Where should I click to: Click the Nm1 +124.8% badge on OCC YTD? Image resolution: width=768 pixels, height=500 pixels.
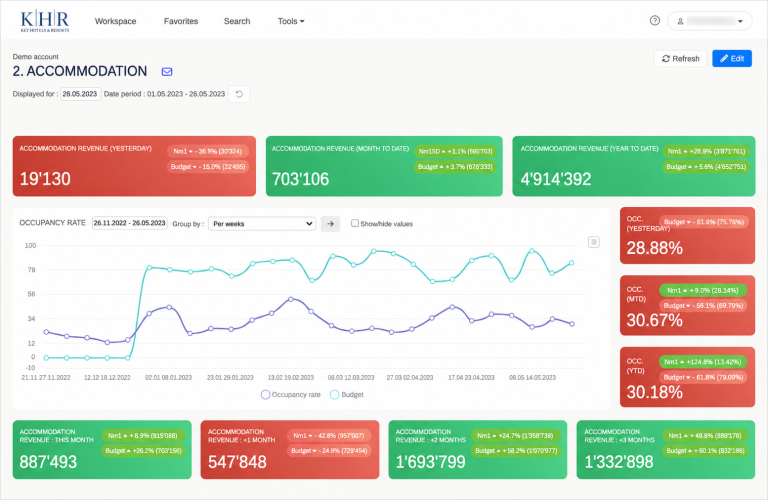pos(703,362)
